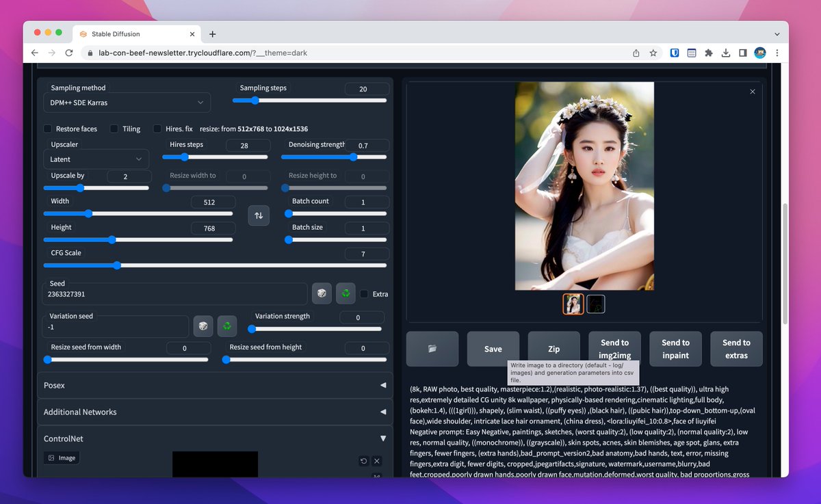This screenshot has height=504, width=821.
Task: Randomize the variation seed with its dice icon
Action: (203, 326)
